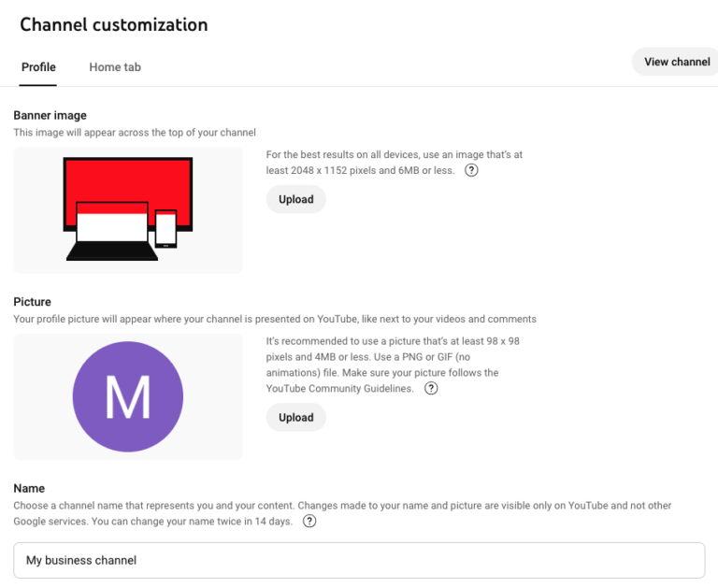Click the purple M profile avatar
The height and width of the screenshot is (588, 718).
point(128,396)
